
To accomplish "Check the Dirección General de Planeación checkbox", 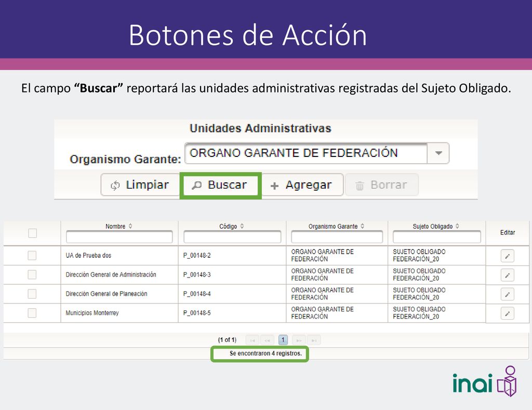I will click(x=32, y=294).
